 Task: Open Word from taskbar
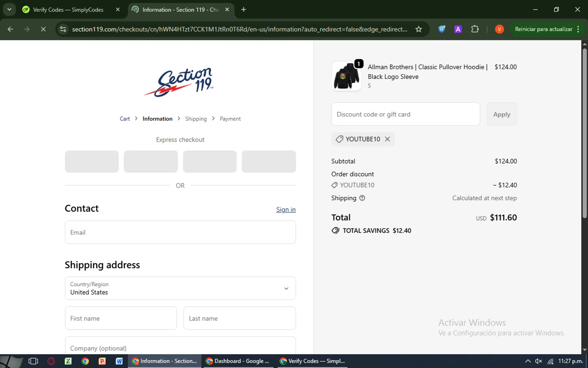119,361
